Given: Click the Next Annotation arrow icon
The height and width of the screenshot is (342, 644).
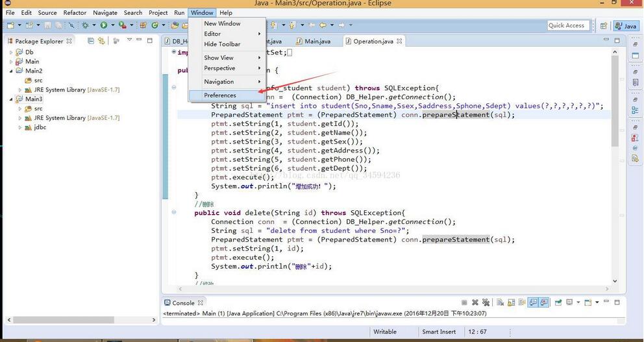Looking at the screenshot, I should point(273,25).
